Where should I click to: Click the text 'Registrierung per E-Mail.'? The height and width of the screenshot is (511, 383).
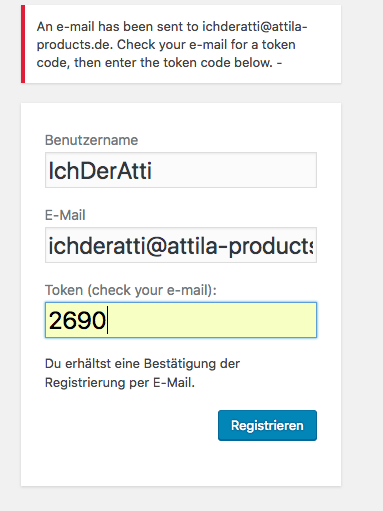click(x=120, y=382)
